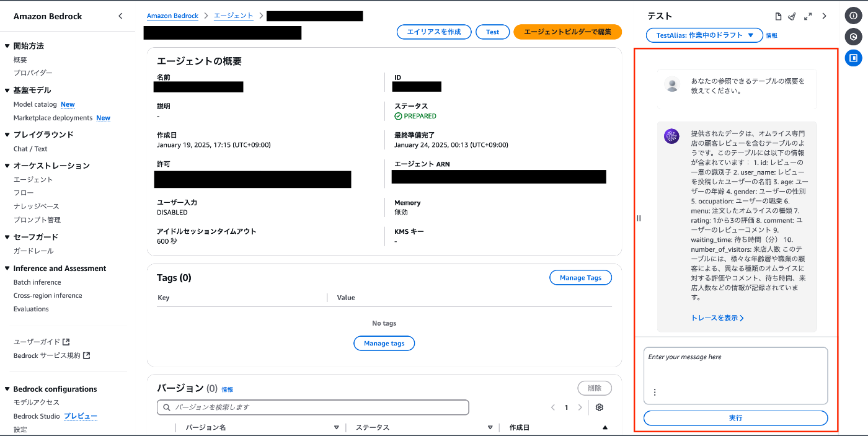Click 実行 to send message
Screen dimensions: 868x436
pyautogui.click(x=736, y=418)
